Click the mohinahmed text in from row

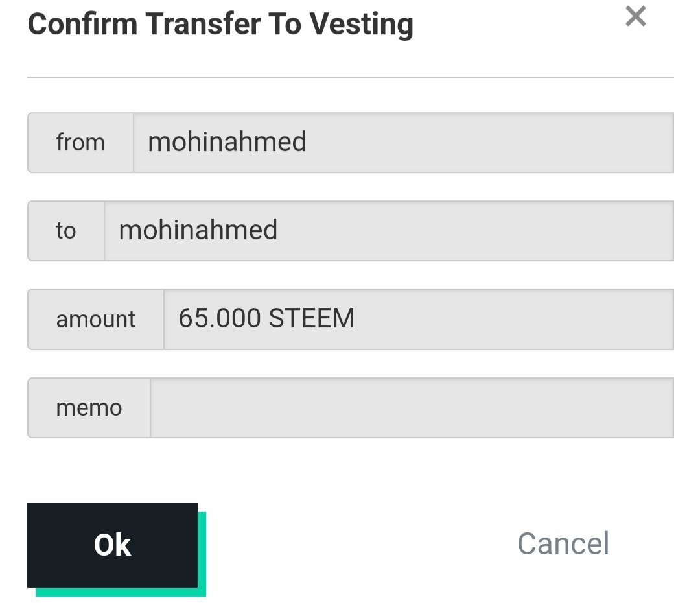(227, 141)
